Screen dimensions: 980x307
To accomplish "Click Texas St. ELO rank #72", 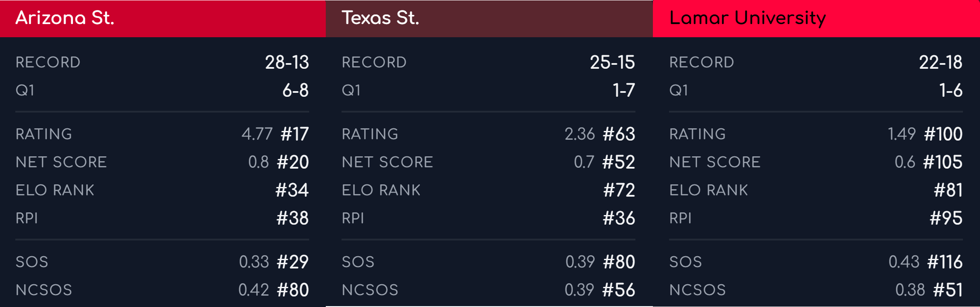I will pos(619,190).
